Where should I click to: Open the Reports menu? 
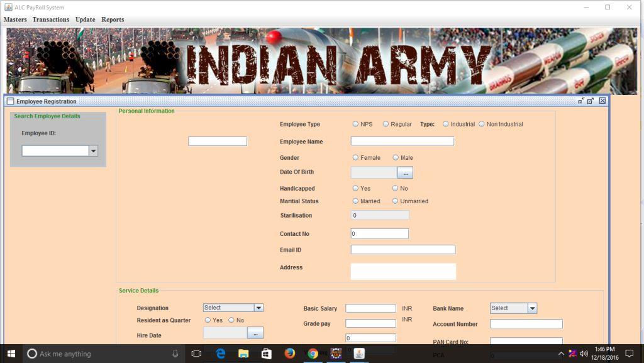(113, 20)
